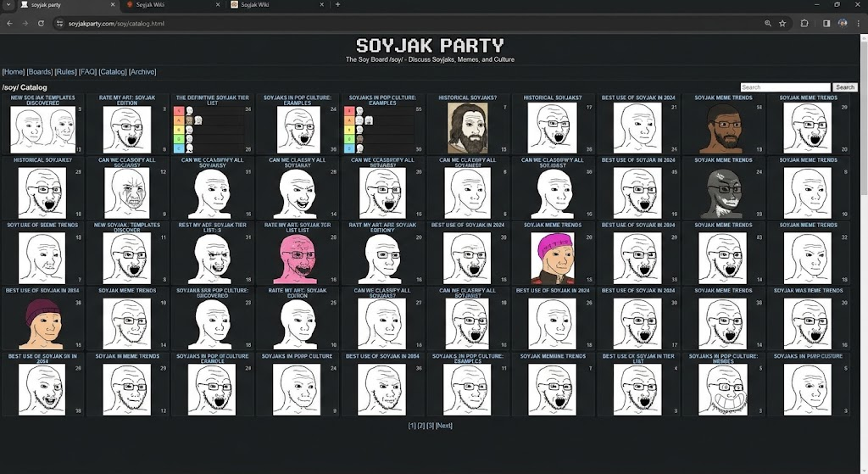
Task: Click the Search button
Action: [845, 87]
